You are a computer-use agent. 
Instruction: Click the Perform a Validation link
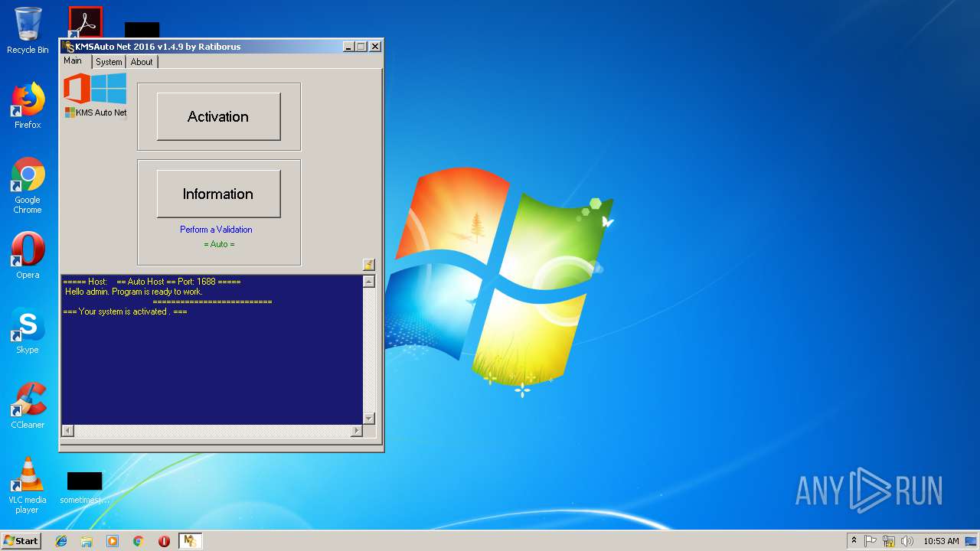point(216,230)
